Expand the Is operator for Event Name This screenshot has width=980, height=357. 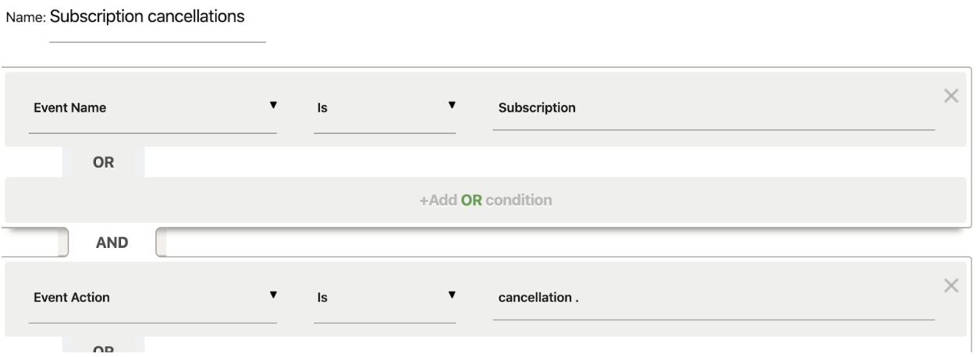coord(384,109)
